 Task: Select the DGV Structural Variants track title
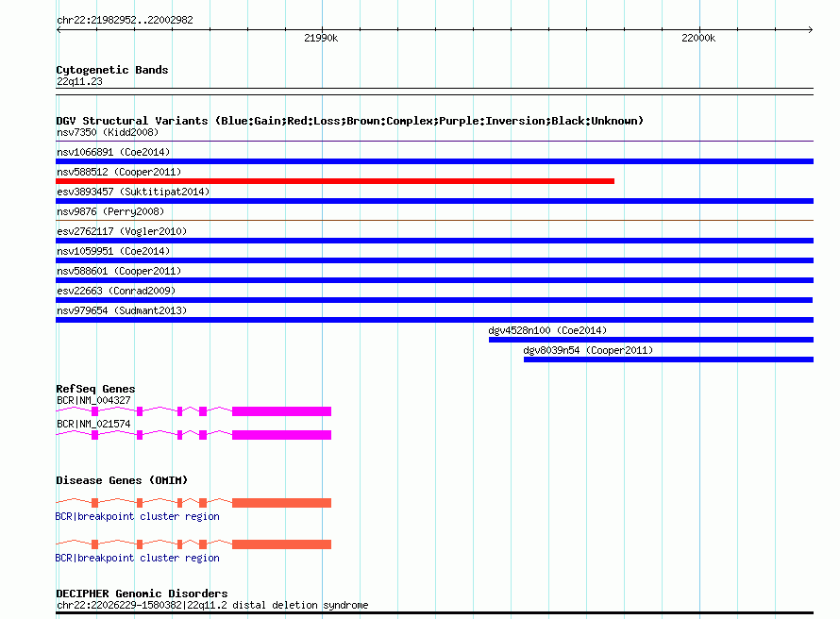click(350, 121)
